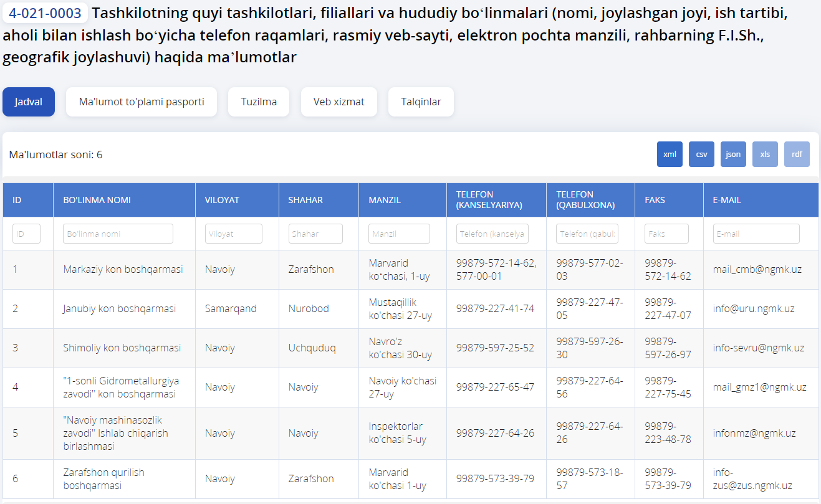This screenshot has height=504, width=821.
Task: Sort by the Bo'linma nomi column header
Action: [x=97, y=200]
